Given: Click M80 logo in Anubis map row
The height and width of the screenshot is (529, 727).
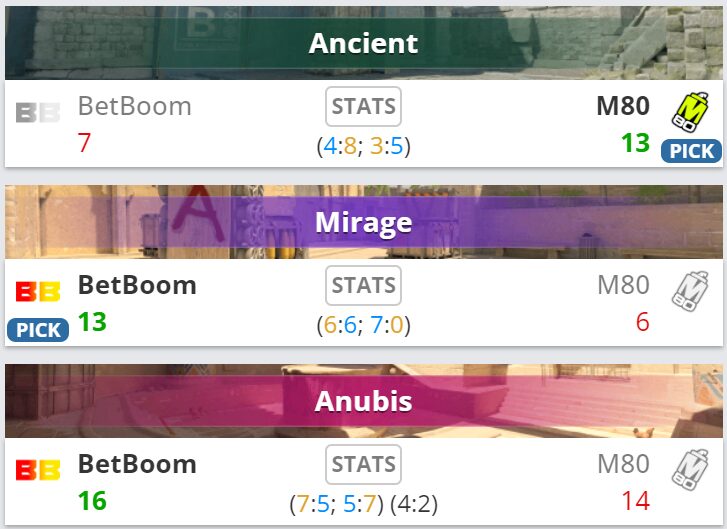Looking at the screenshot, I should 689,470.
